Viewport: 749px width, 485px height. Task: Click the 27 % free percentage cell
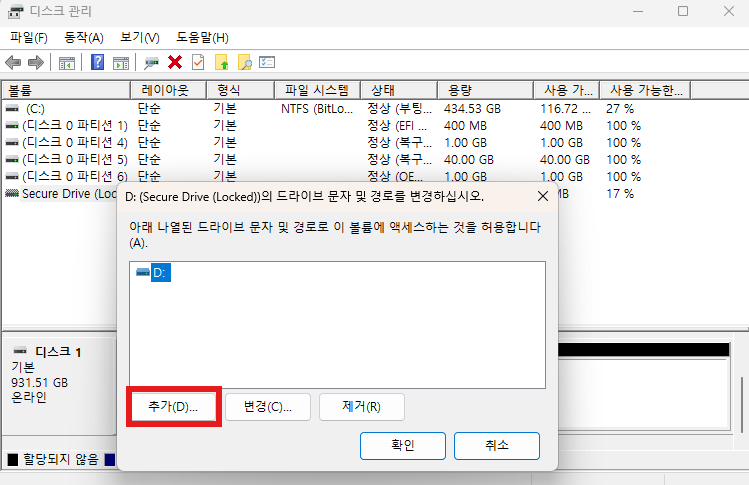(620, 108)
